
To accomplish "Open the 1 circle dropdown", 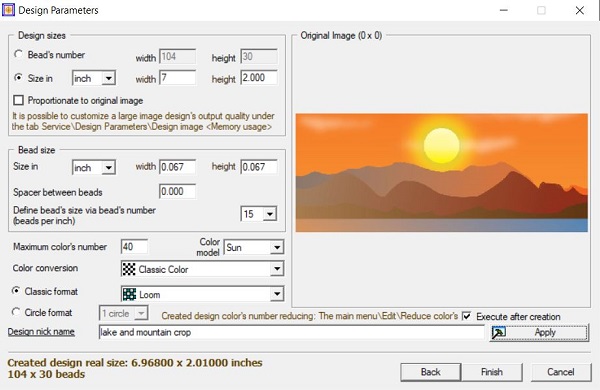I will pos(123,313).
